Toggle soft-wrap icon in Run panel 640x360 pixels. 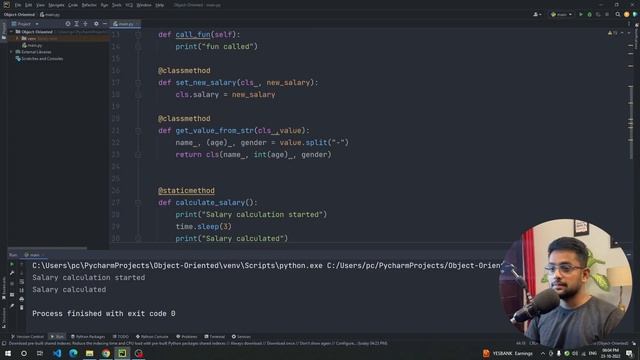point(22,282)
